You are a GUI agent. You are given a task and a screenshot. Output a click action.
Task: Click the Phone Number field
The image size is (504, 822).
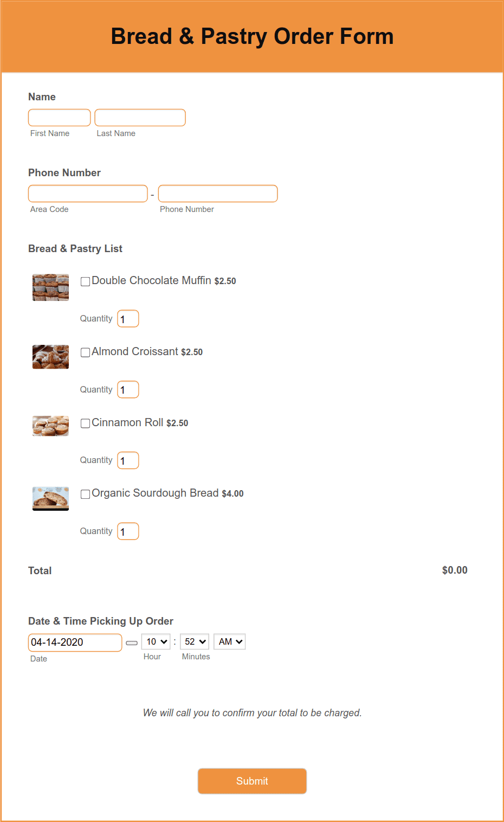pyautogui.click(x=218, y=193)
